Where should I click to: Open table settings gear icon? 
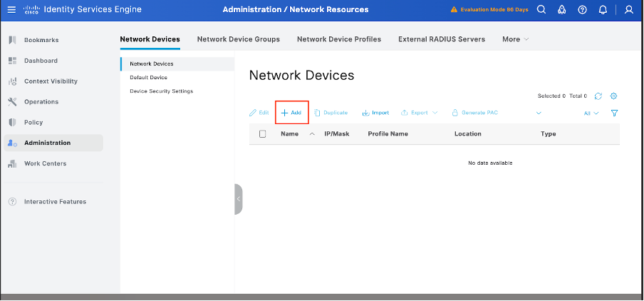click(x=613, y=96)
